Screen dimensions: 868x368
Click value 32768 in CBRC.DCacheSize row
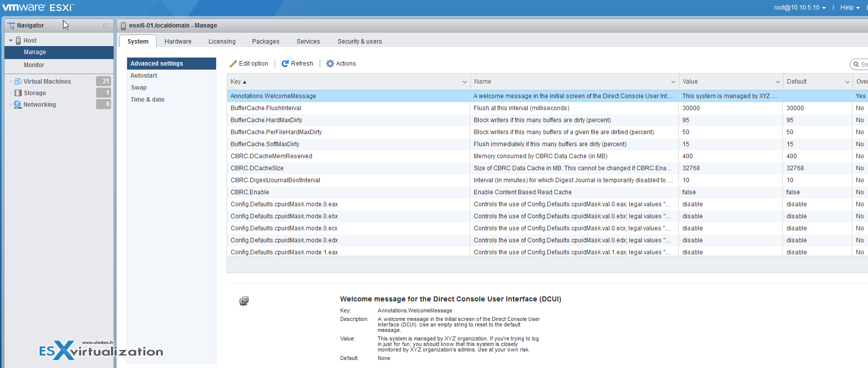point(690,168)
